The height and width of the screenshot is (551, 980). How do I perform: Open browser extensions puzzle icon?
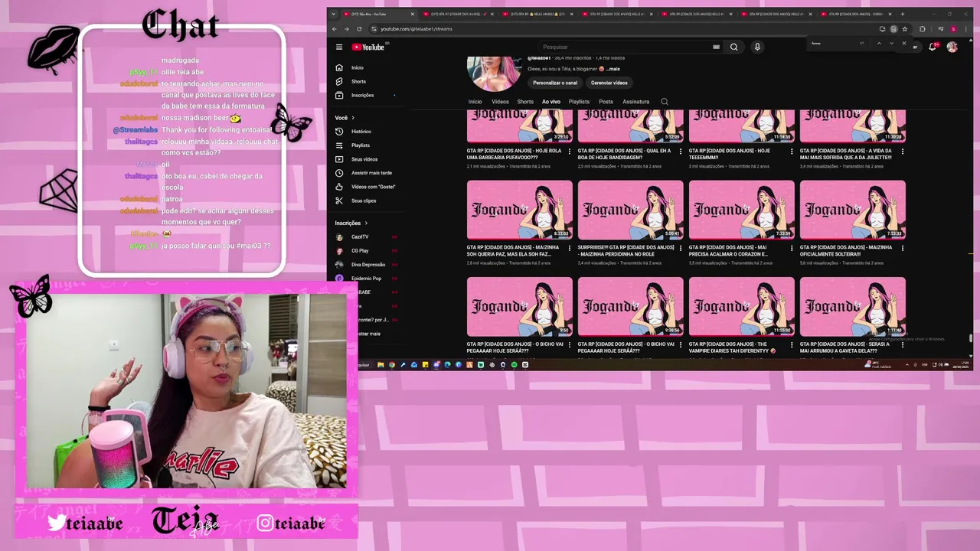(x=922, y=29)
